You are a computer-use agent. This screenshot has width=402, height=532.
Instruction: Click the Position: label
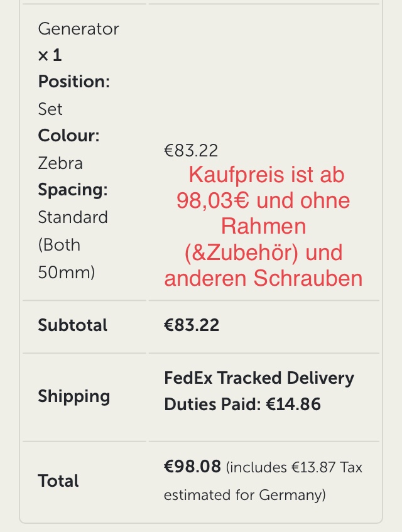(x=74, y=82)
